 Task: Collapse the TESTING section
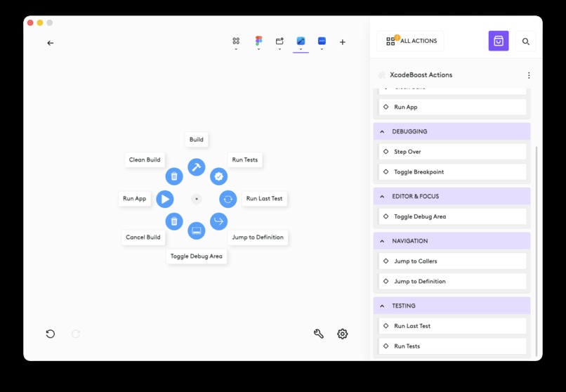click(x=382, y=306)
